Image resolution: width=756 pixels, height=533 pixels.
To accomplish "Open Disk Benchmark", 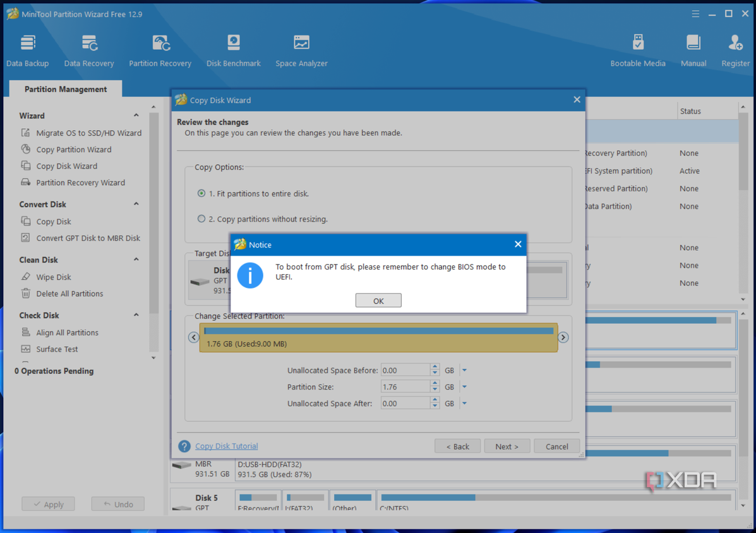I will pos(233,51).
